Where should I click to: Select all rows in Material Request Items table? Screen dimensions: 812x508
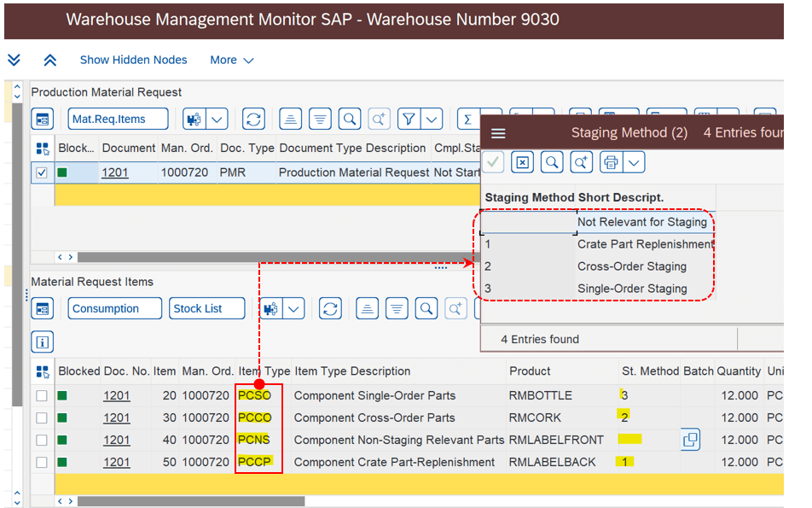43,371
